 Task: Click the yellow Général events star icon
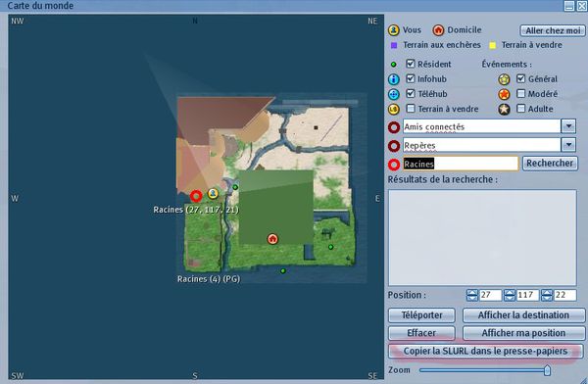[x=504, y=79]
